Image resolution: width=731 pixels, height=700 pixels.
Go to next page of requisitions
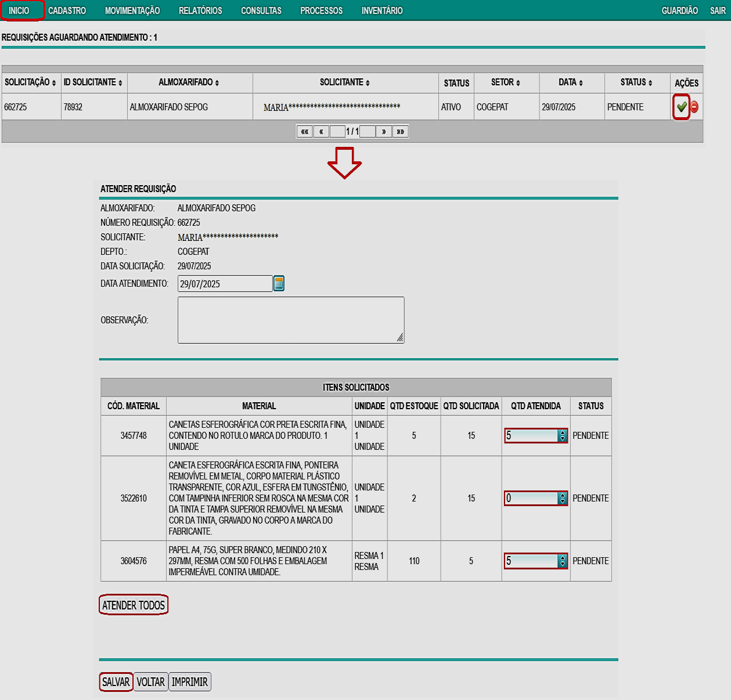coord(384,132)
